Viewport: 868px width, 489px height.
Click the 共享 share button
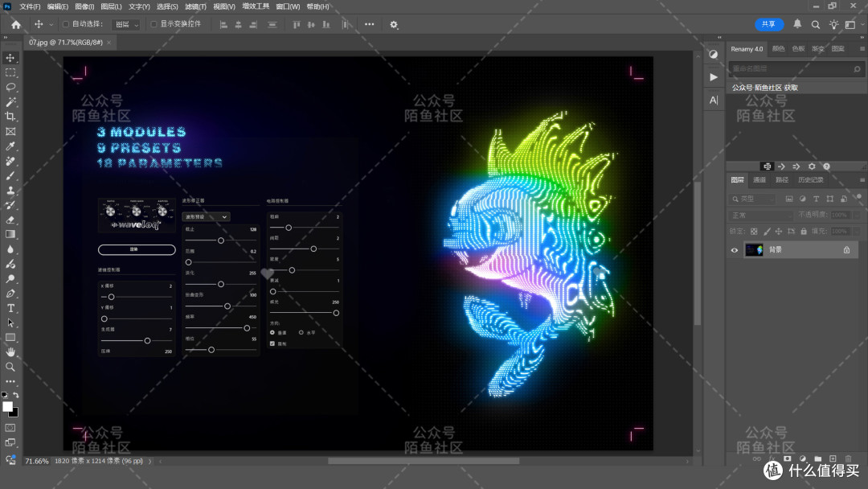(x=769, y=24)
